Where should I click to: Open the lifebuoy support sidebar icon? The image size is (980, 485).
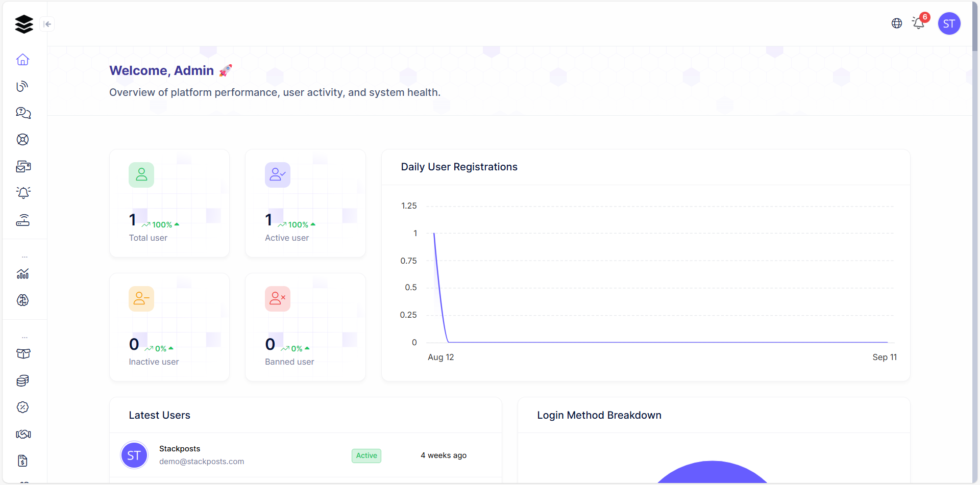tap(22, 140)
